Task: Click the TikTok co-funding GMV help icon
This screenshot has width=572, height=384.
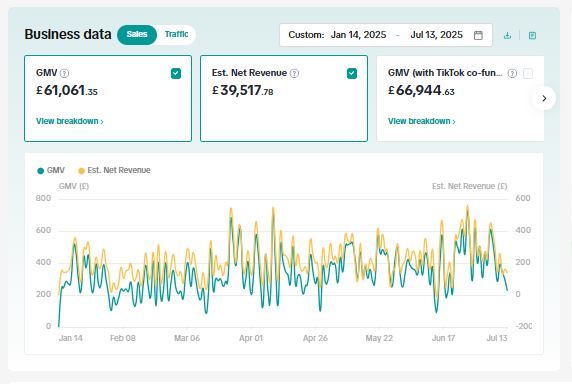Action: click(512, 73)
